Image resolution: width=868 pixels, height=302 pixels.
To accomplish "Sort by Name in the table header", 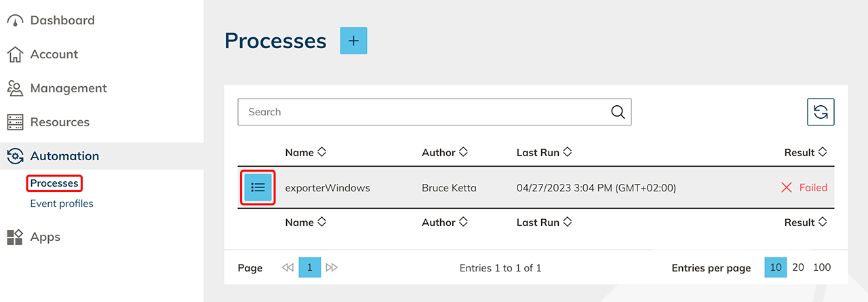I will 305,153.
